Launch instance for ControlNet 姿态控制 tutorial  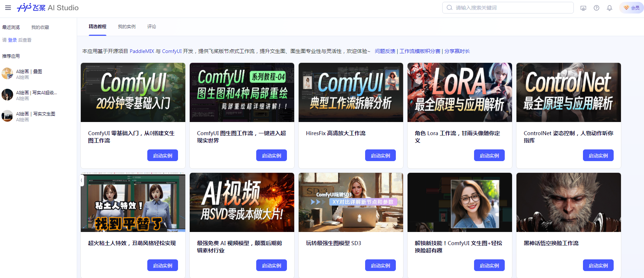[598, 156]
